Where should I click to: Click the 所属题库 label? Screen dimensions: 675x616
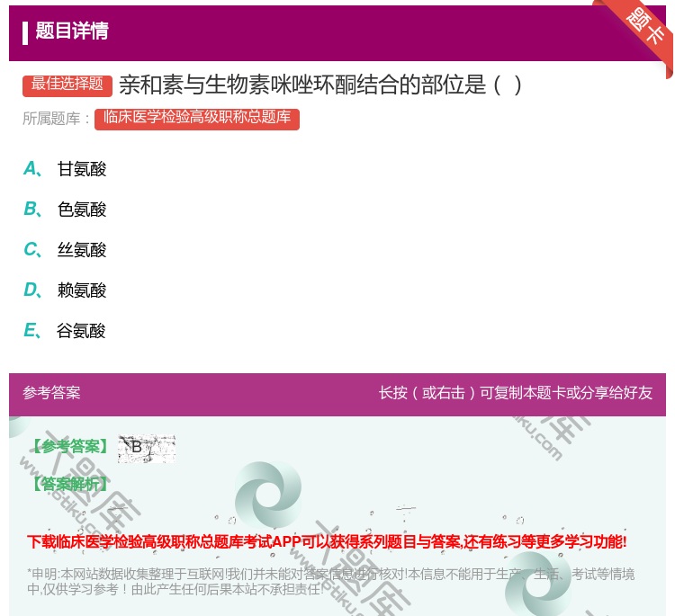pyautogui.click(x=56, y=119)
